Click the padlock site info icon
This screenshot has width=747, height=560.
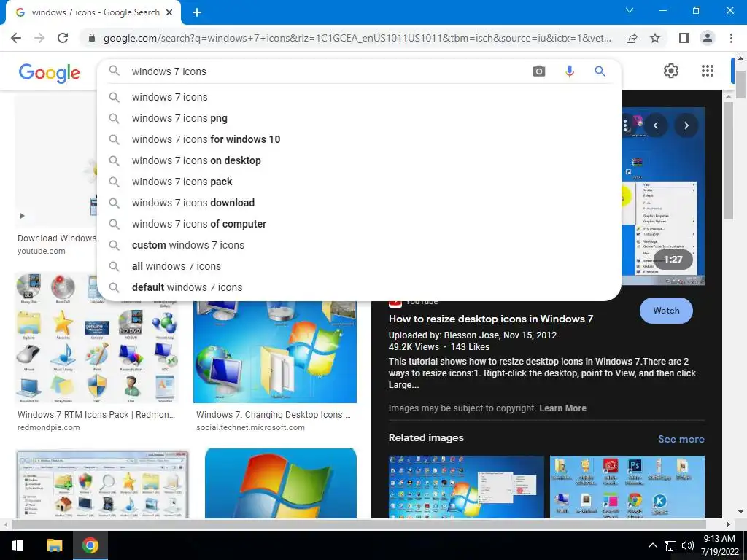[92, 38]
